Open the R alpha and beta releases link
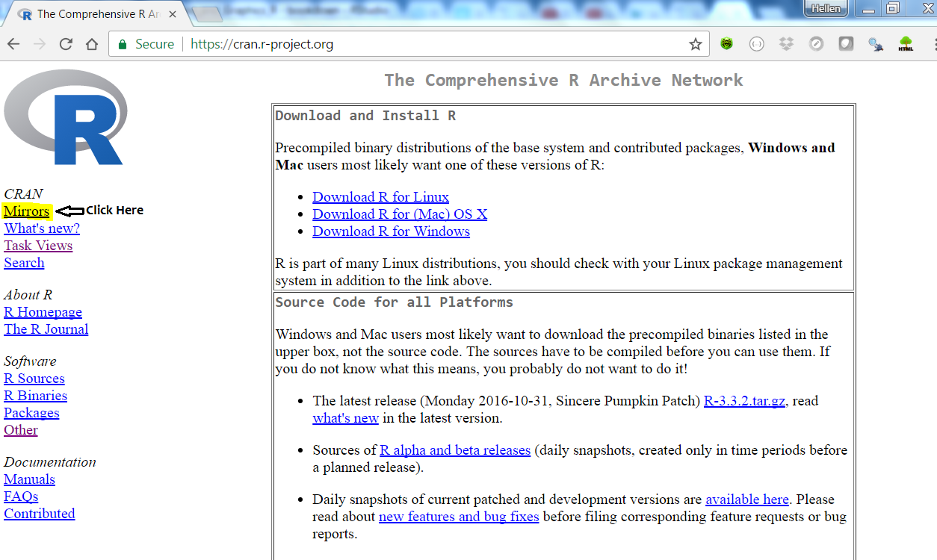 point(455,450)
